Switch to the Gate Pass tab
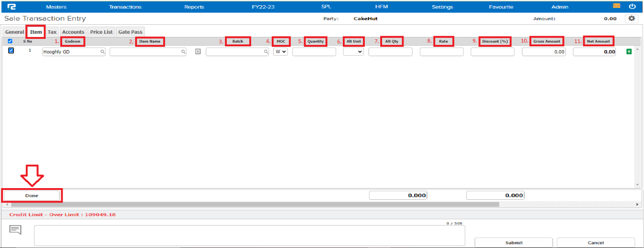Image resolution: width=644 pixels, height=248 pixels. [130, 32]
